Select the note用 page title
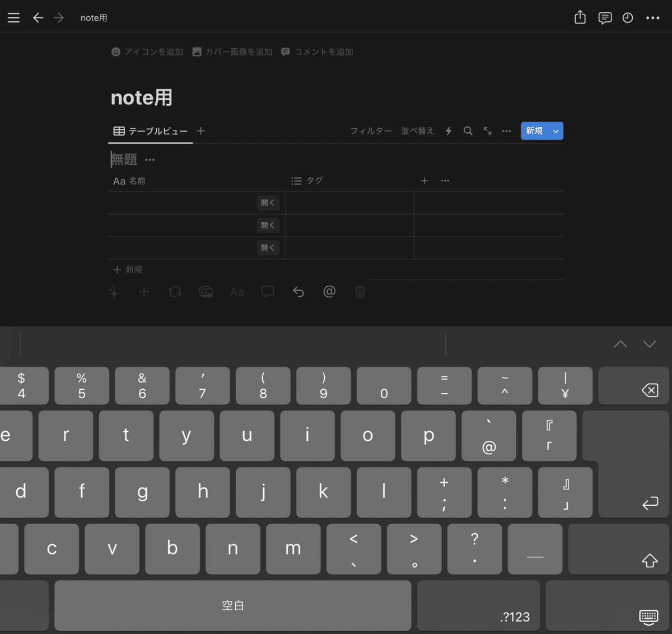This screenshot has width=672, height=634. click(142, 98)
